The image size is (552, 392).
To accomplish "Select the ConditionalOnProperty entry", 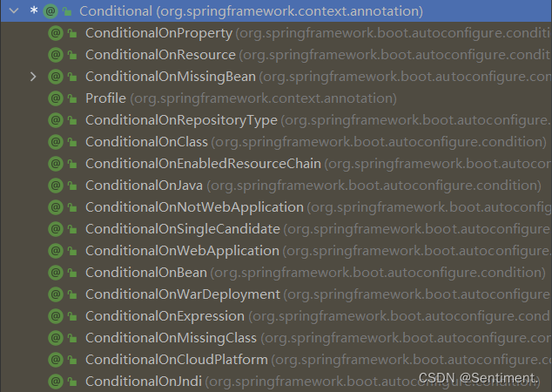I will click(158, 33).
